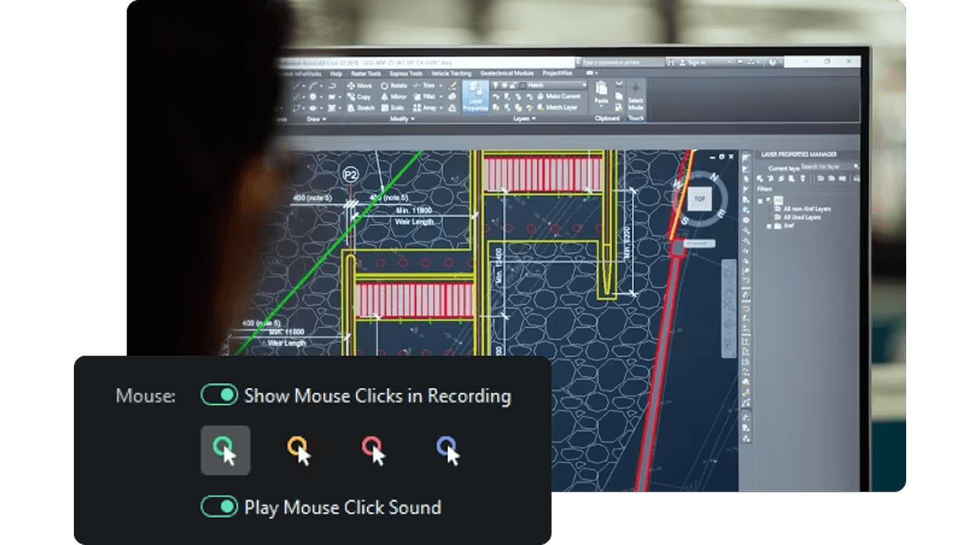Click the TOP face of ViewCube
980x545 pixels.
tap(699, 199)
